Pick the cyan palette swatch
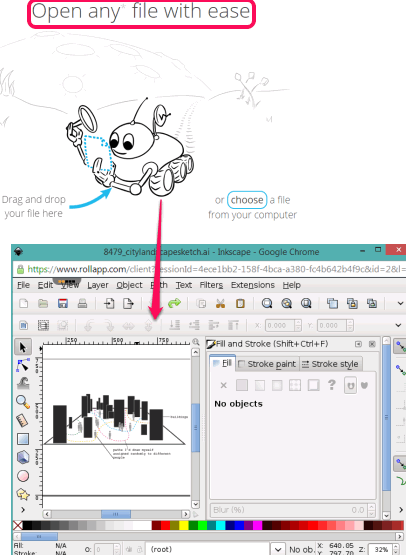This screenshot has height=555, width=406. [221, 525]
